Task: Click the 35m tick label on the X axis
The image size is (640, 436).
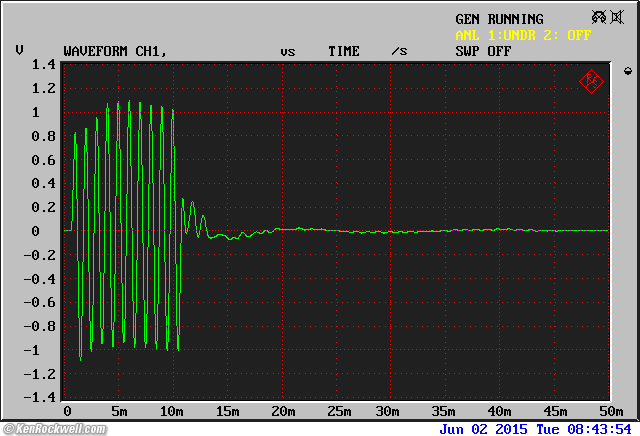Action: point(443,411)
